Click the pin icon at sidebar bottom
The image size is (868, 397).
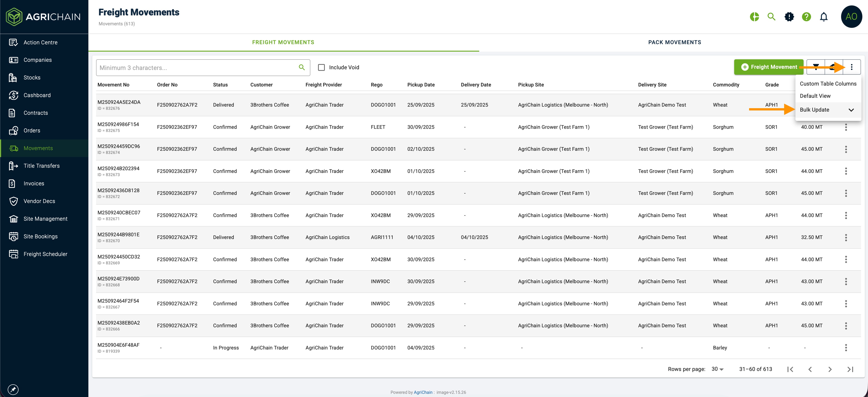point(13,390)
